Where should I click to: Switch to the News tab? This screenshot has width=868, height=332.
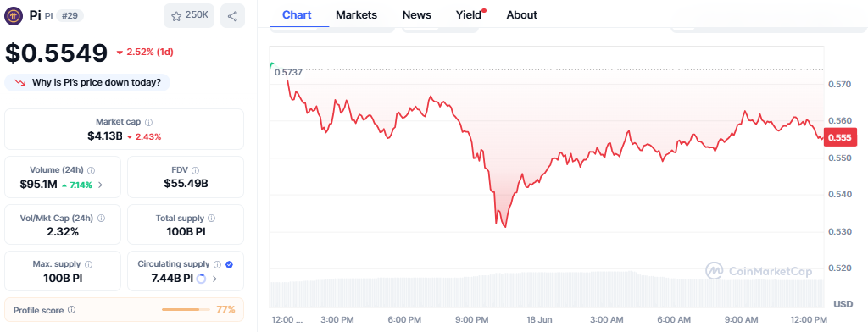pos(417,15)
